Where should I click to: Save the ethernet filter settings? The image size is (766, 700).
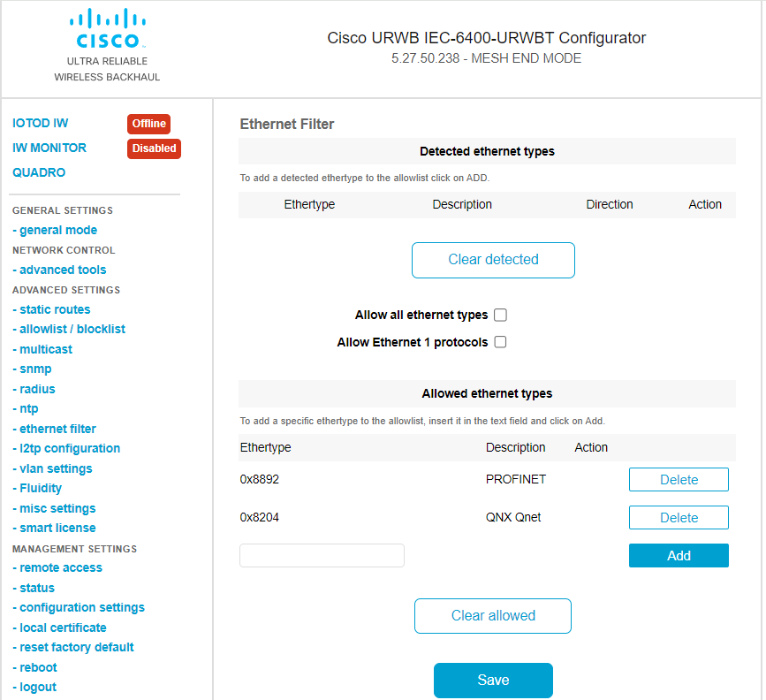493,681
